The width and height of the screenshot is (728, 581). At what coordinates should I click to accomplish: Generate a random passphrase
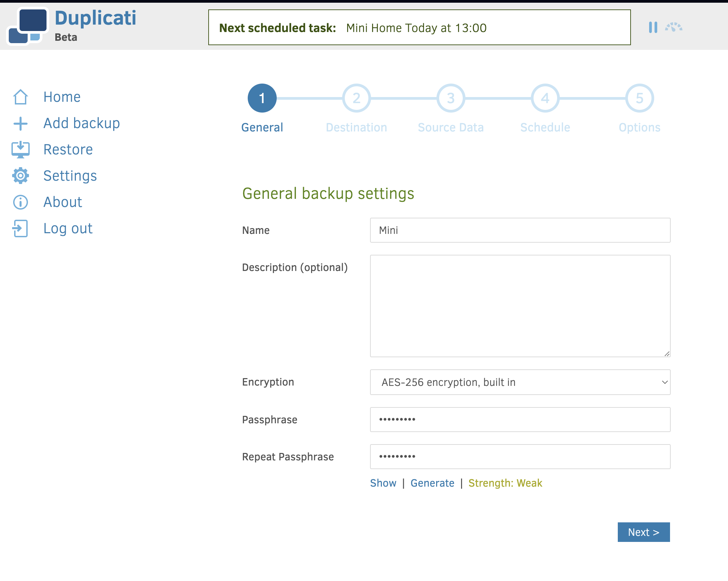(432, 483)
